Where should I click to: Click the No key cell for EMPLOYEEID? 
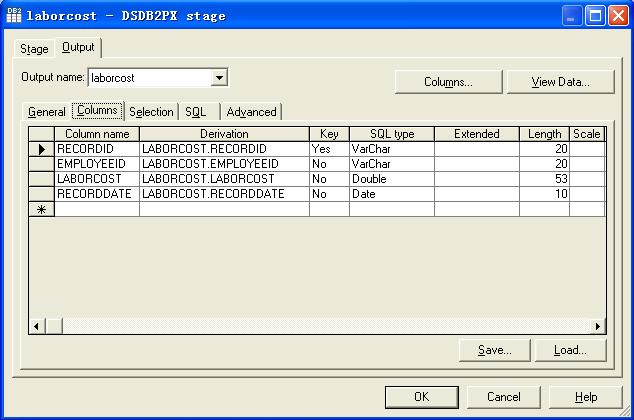click(x=329, y=164)
